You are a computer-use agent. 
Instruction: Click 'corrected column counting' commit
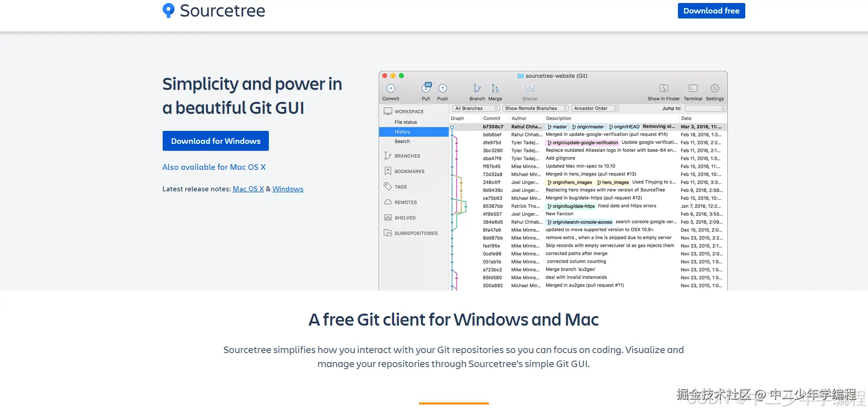(576, 262)
